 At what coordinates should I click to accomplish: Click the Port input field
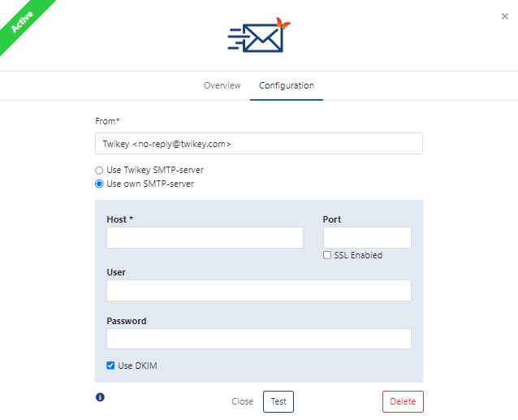point(367,237)
